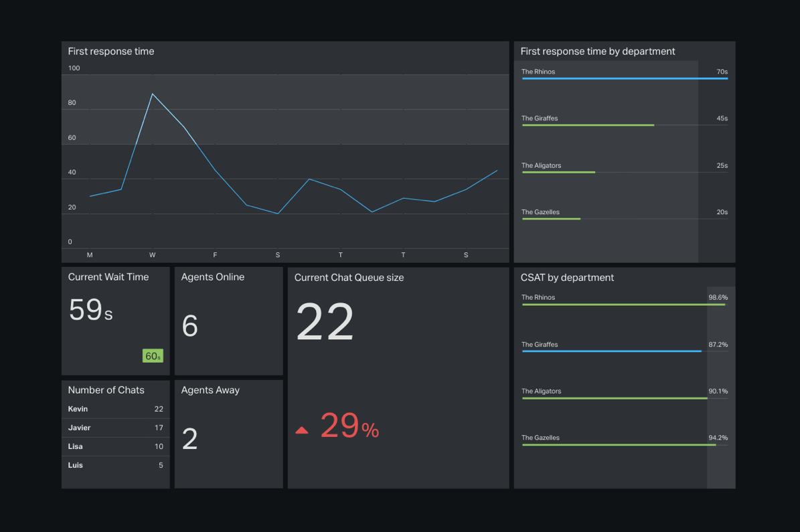This screenshot has height=532, width=800.
Task: Click the y-axis label 20
Action: coord(72,207)
